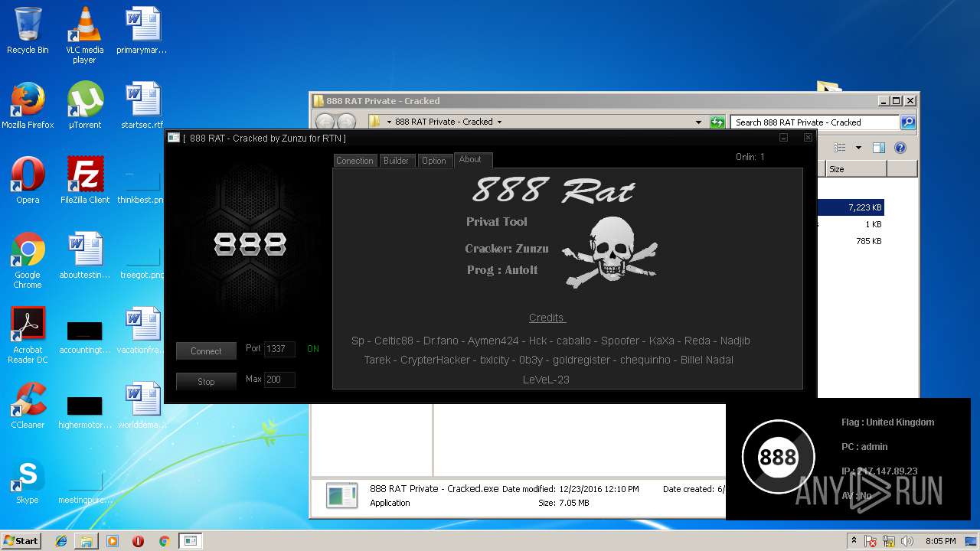Click the application icon in details pane

(341, 495)
